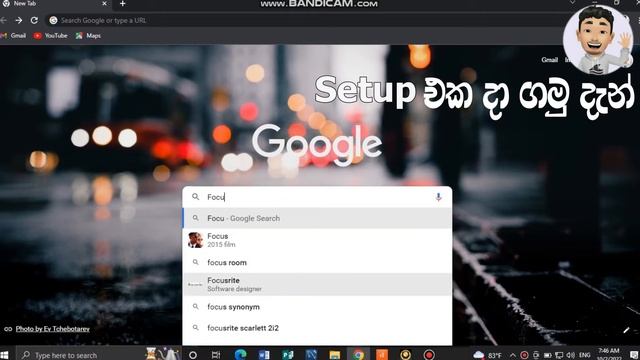Choose the 'focus synonym' suggestion
640x360 pixels.
pos(317,307)
